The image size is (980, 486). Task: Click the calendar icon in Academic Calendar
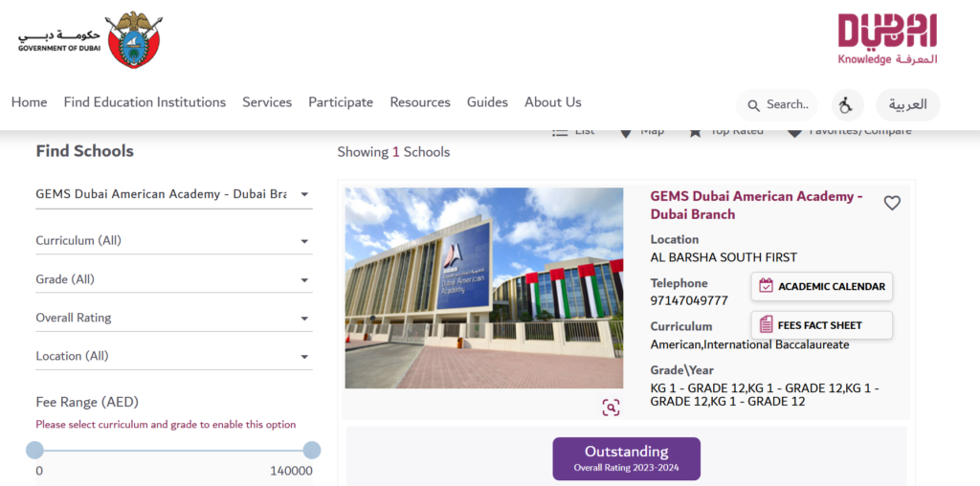click(766, 286)
